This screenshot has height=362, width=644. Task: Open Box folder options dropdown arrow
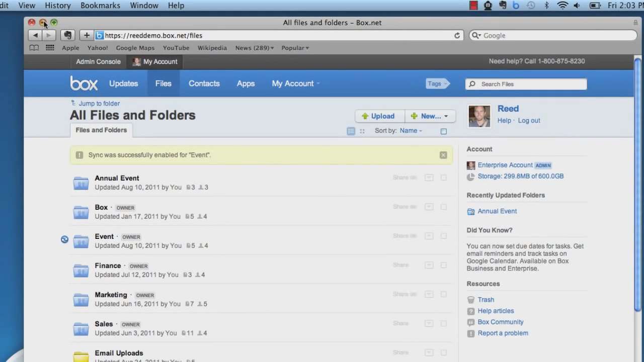tap(429, 207)
